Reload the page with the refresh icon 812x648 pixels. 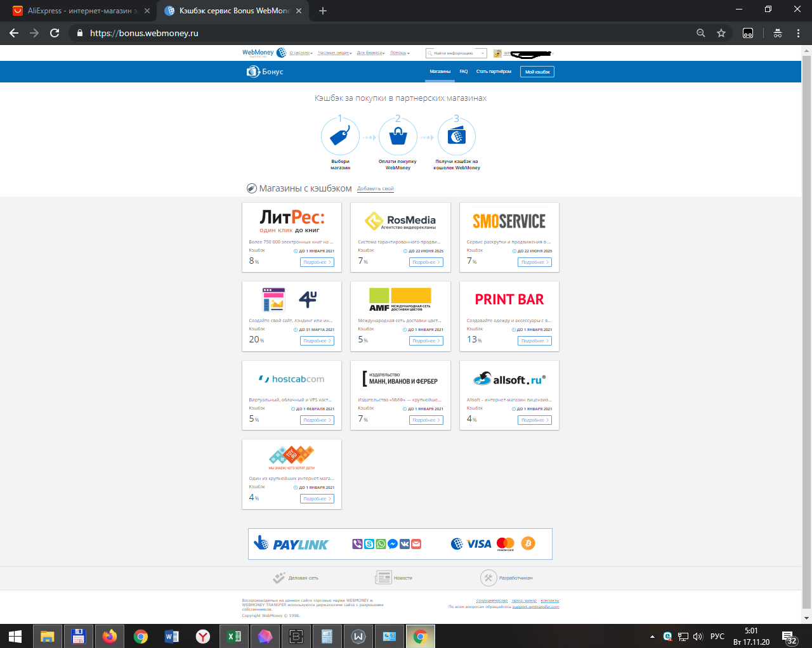55,33
